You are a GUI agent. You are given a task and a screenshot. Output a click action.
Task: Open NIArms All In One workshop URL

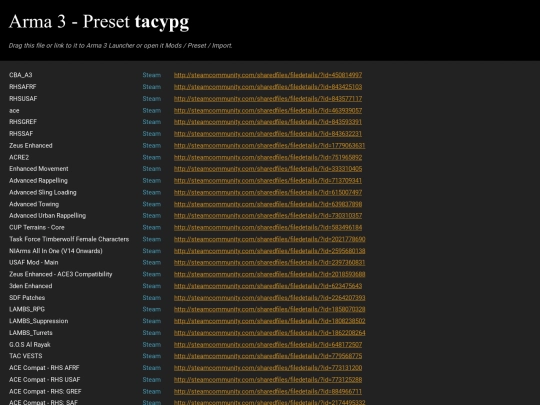[269, 251]
